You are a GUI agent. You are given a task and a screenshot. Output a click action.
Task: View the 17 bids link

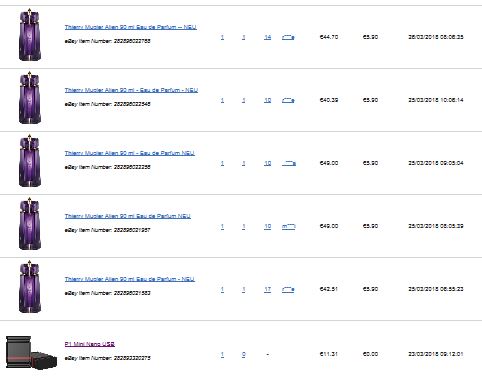(x=267, y=289)
